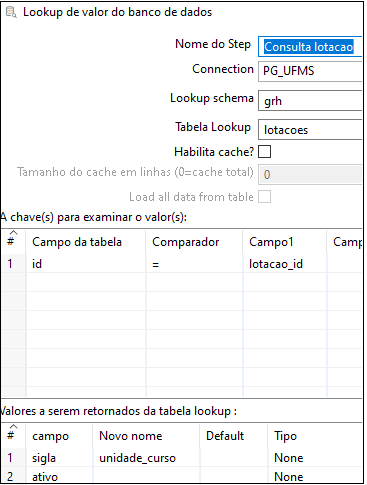Open the = comparator cell in row 1
The height and width of the screenshot is (485, 367).
[195, 264]
